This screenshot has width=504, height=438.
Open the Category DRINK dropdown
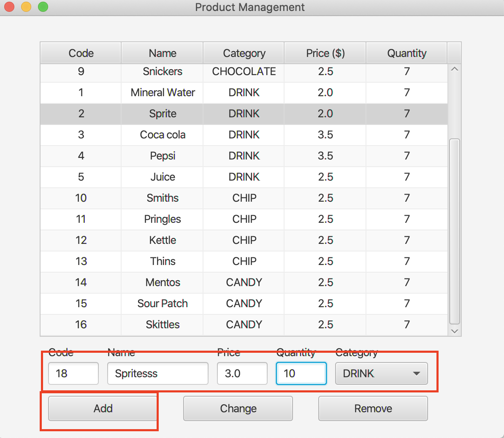click(381, 373)
